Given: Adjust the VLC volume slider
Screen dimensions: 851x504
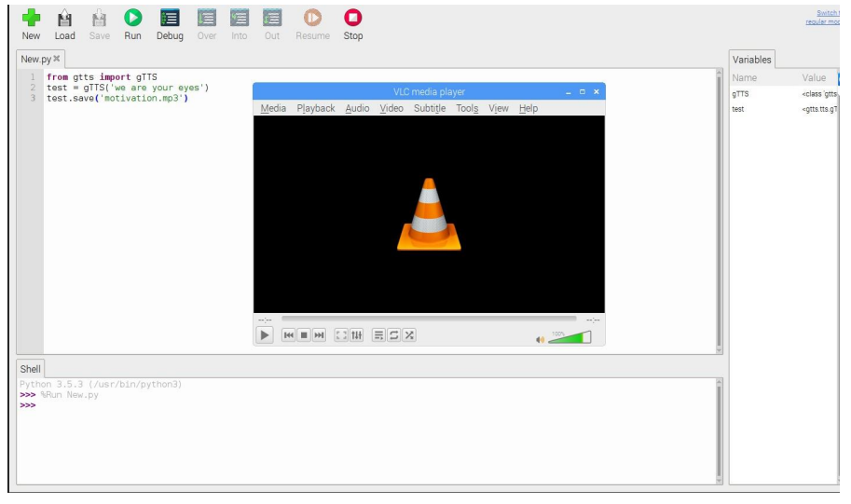Looking at the screenshot, I should tap(570, 337).
